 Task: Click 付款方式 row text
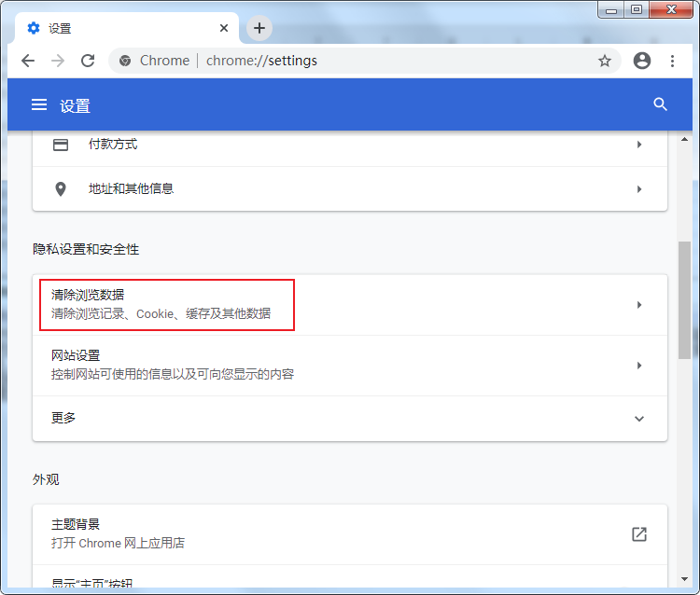coord(113,145)
